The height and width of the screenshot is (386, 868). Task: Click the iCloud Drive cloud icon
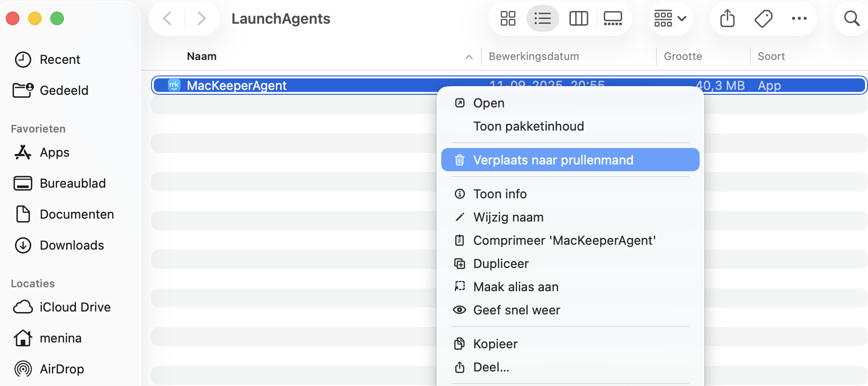pyautogui.click(x=23, y=307)
